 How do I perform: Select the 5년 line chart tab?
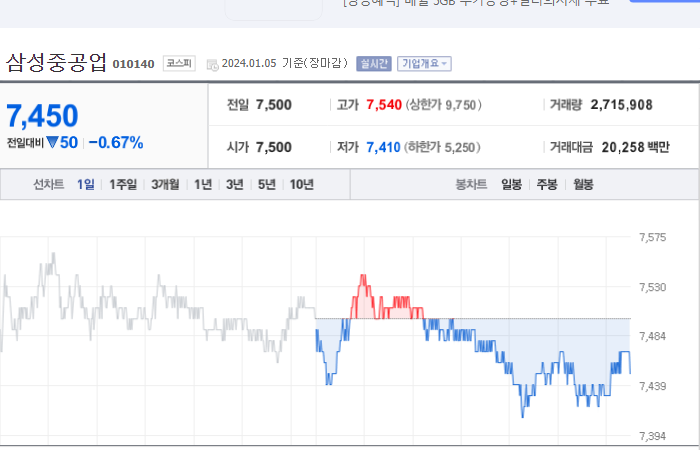click(267, 184)
